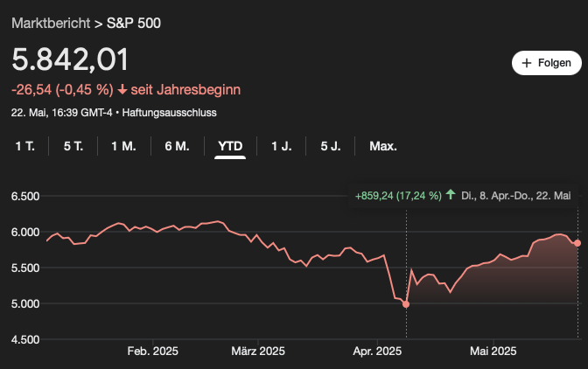Click the 6.500 y-axis label
This screenshot has width=588, height=369.
pos(25,196)
